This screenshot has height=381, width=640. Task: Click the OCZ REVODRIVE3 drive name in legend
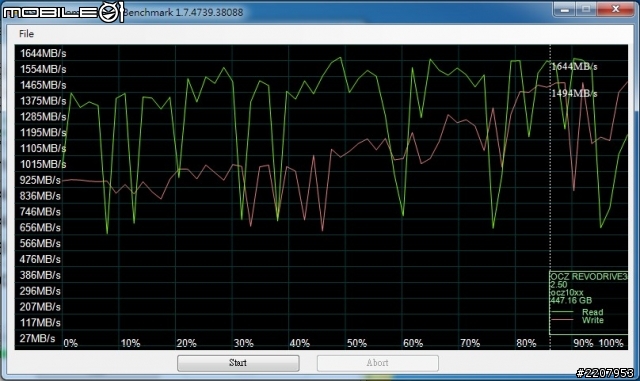click(x=589, y=277)
